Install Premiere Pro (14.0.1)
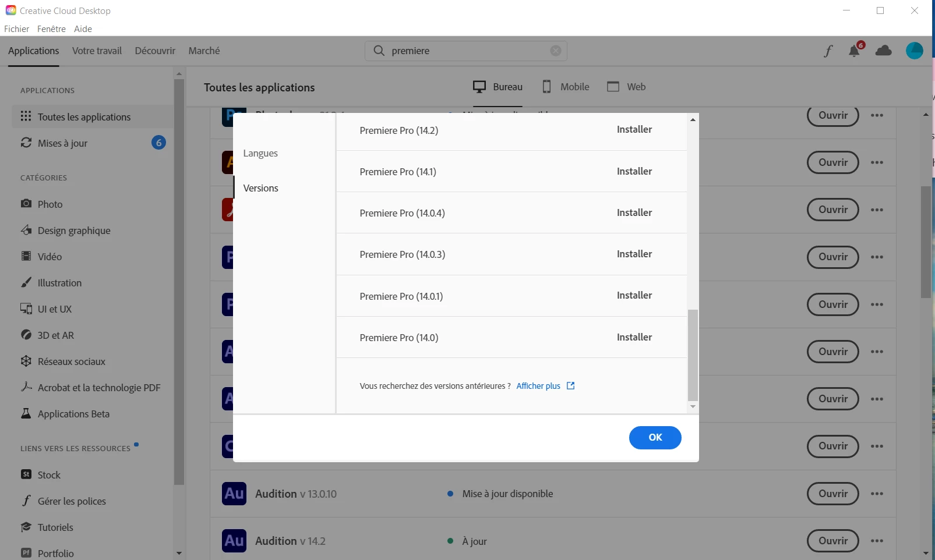Viewport: 935px width, 560px height. click(634, 295)
